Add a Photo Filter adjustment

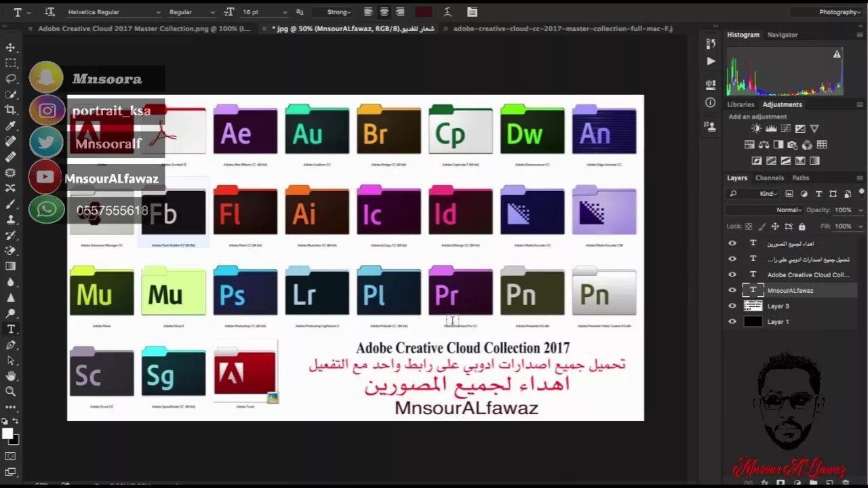coord(792,144)
